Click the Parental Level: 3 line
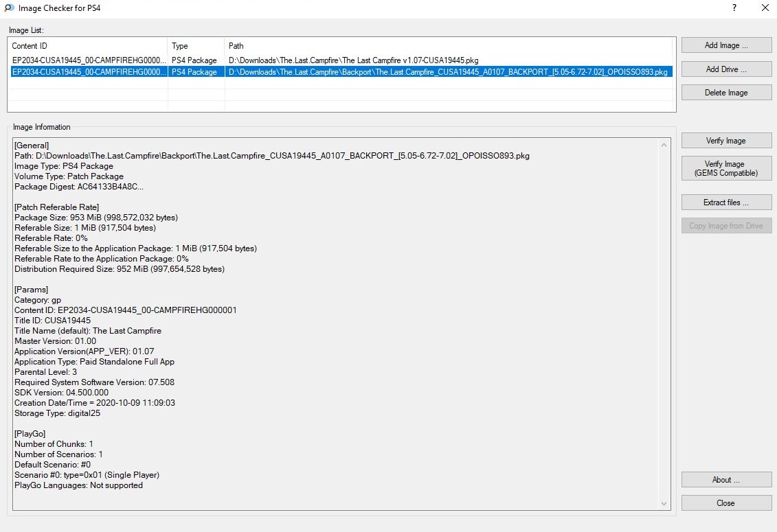The image size is (777, 532). 45,372
